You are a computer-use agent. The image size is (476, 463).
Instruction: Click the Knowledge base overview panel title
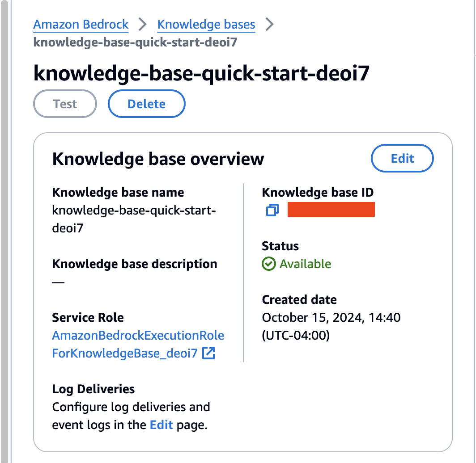click(158, 159)
